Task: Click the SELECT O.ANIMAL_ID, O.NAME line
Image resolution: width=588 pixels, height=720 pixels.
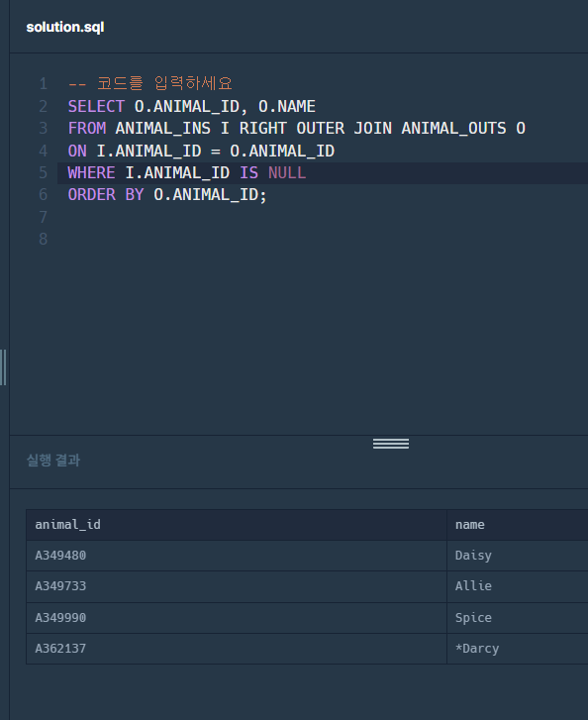Action: click(x=191, y=107)
